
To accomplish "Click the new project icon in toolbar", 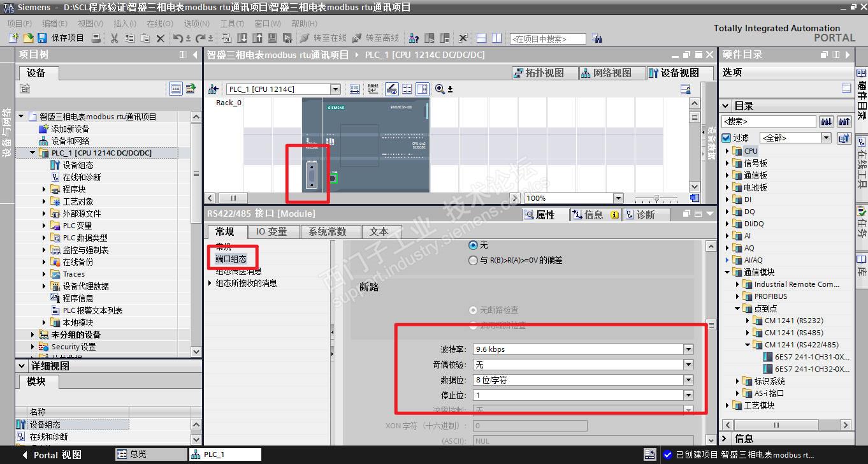I will pos(13,38).
